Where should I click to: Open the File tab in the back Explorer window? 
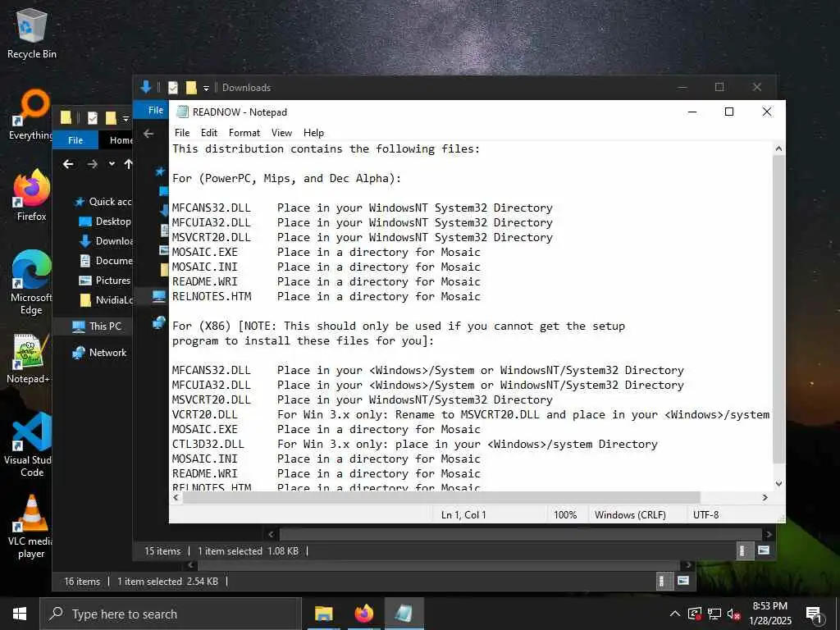pyautogui.click(x=75, y=139)
